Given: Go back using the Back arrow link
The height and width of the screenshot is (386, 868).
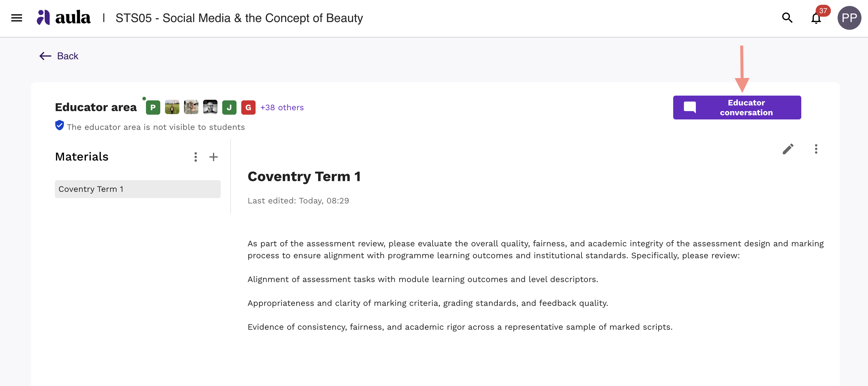Looking at the screenshot, I should click(59, 56).
